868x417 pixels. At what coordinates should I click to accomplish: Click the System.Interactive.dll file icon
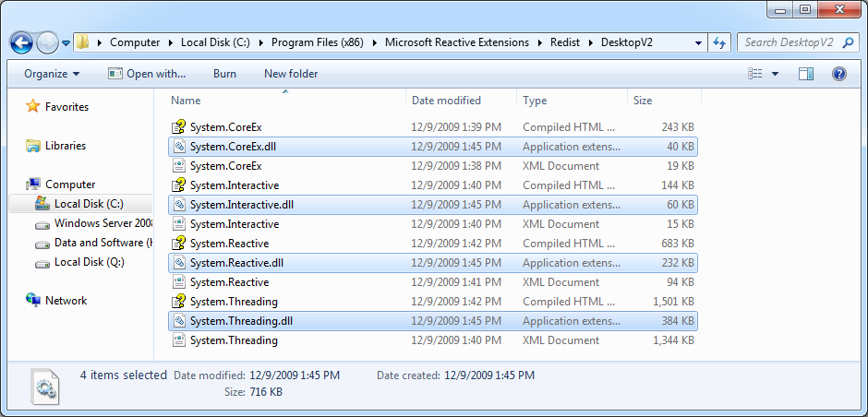(178, 205)
